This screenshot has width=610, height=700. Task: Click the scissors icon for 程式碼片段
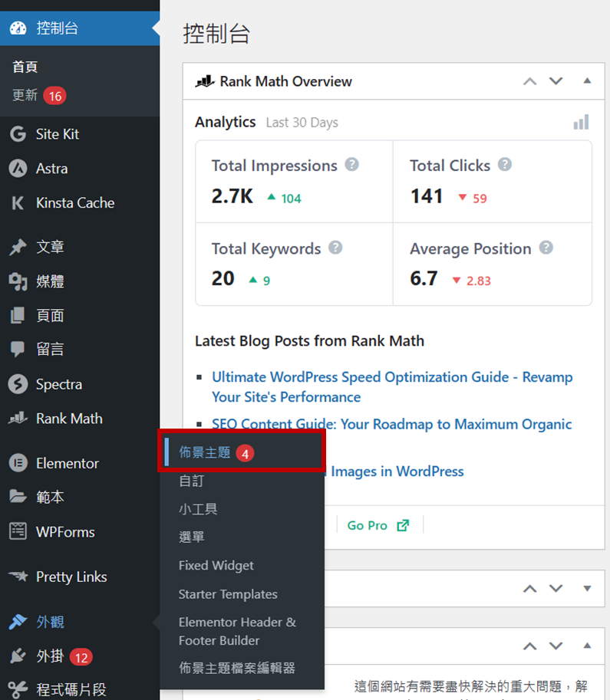[18, 690]
